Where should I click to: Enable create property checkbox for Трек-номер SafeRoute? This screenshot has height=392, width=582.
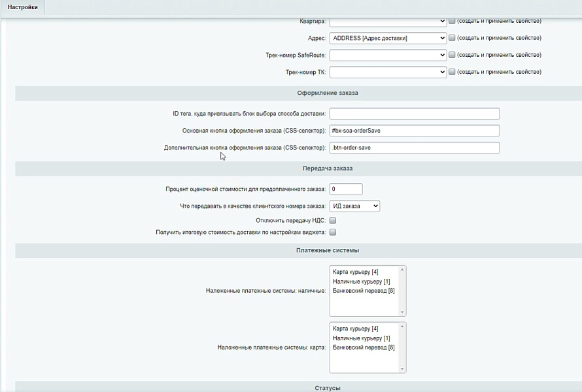click(x=452, y=55)
